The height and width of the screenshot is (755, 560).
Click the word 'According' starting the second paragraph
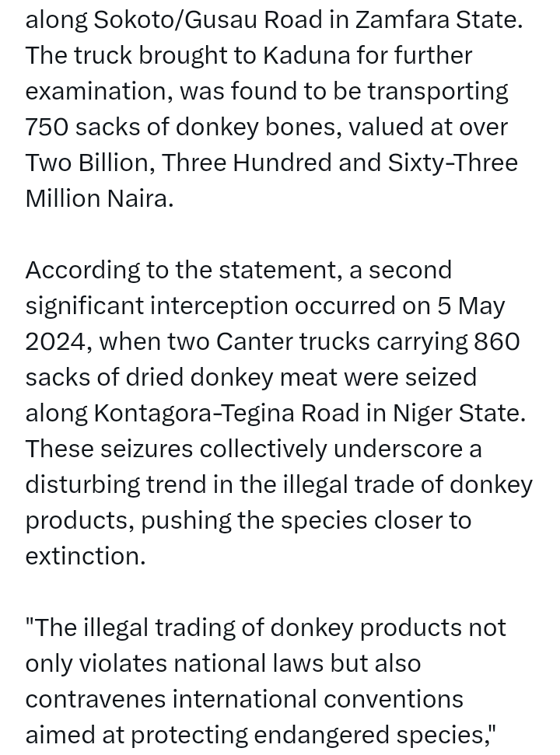82,270
